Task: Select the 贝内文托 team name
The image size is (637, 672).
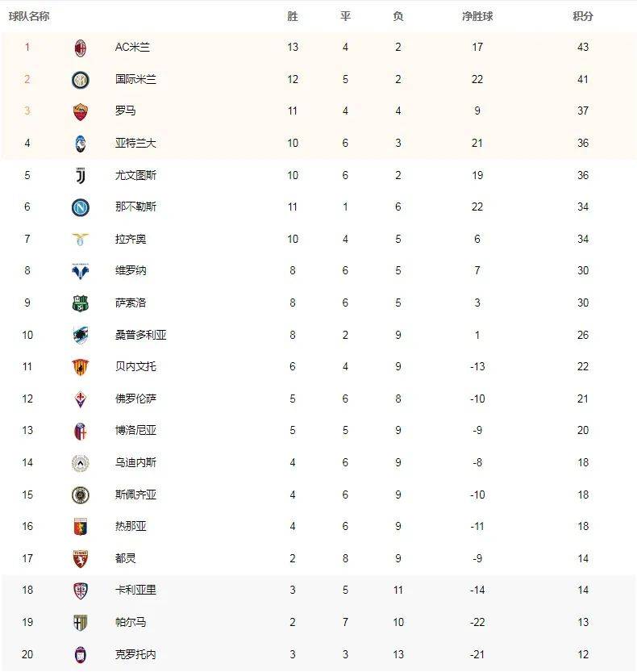Action: [x=135, y=366]
